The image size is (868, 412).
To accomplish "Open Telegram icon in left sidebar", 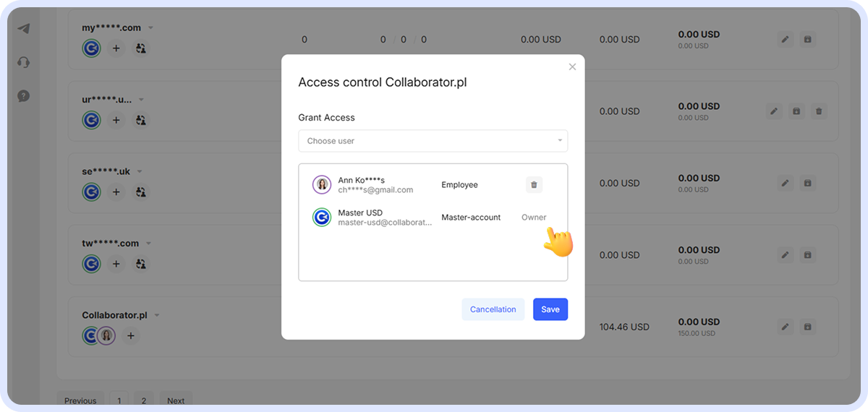I will point(24,29).
